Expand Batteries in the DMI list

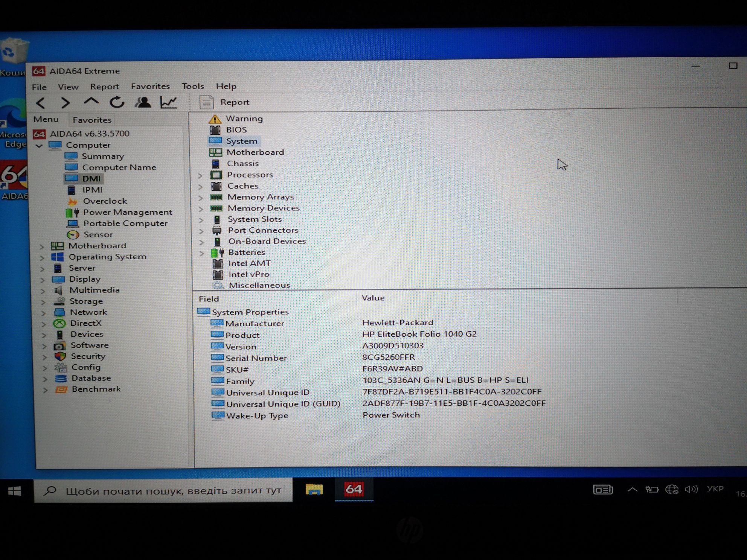(x=202, y=253)
